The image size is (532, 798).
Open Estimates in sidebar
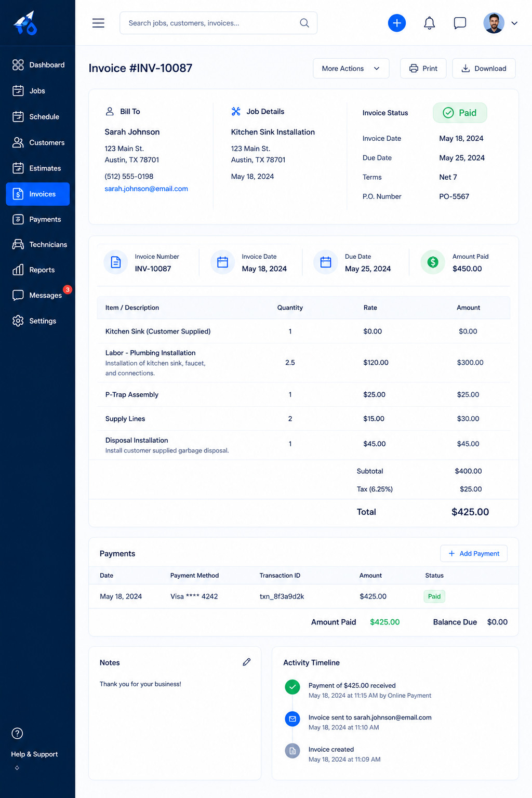click(38, 168)
